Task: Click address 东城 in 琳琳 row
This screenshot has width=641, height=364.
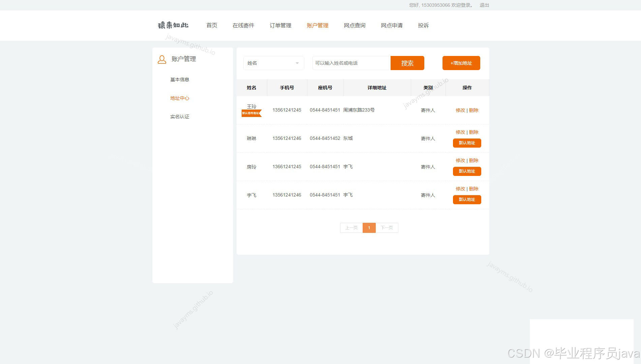Action: click(x=348, y=138)
